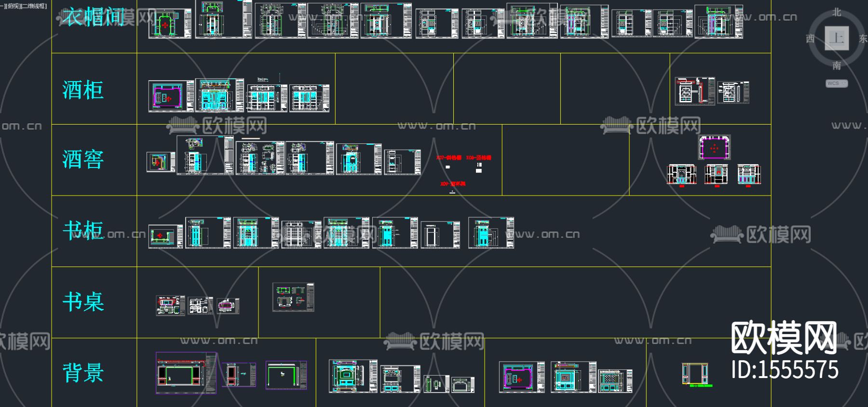The width and height of the screenshot is (868, 407).
Task: Click the 北 compass label on the ViewCube
Action: pyautogui.click(x=837, y=12)
